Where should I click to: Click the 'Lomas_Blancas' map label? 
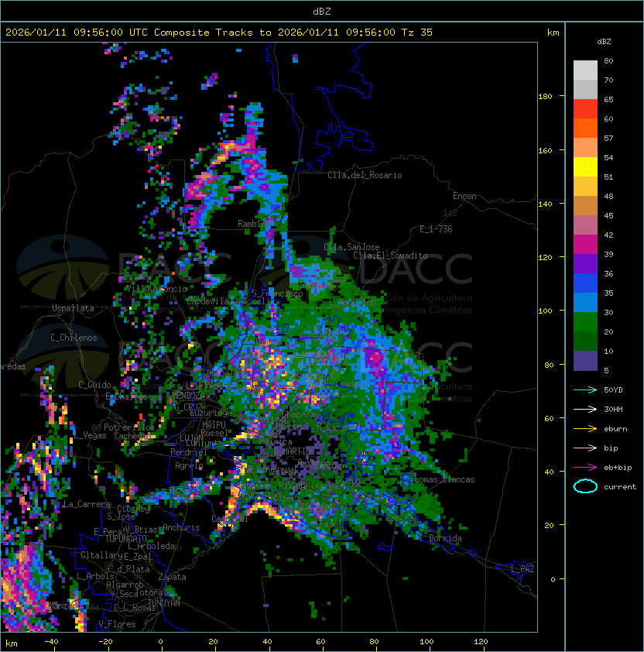[444, 479]
